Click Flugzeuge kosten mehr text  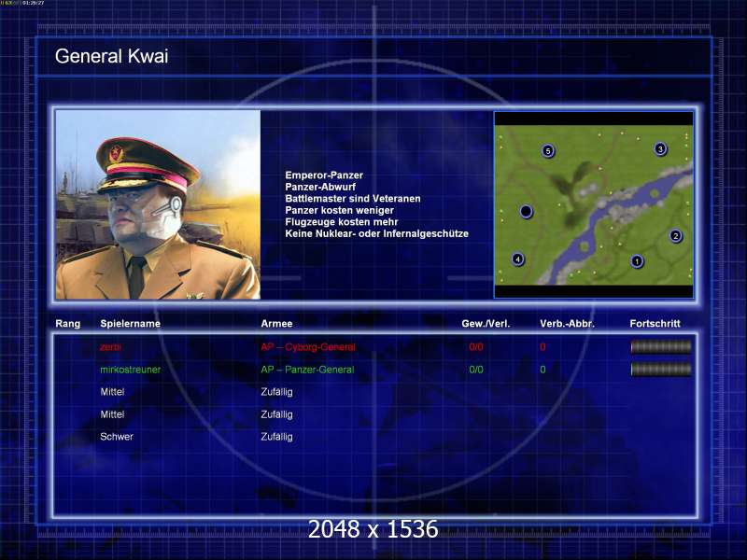coord(341,222)
